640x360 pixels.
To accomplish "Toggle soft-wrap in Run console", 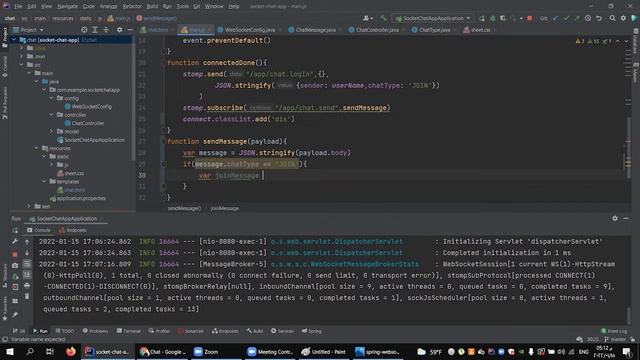I will click(27, 264).
